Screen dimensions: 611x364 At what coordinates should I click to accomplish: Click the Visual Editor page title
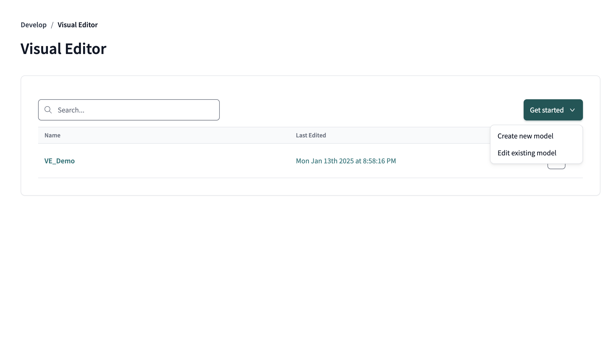tap(63, 48)
